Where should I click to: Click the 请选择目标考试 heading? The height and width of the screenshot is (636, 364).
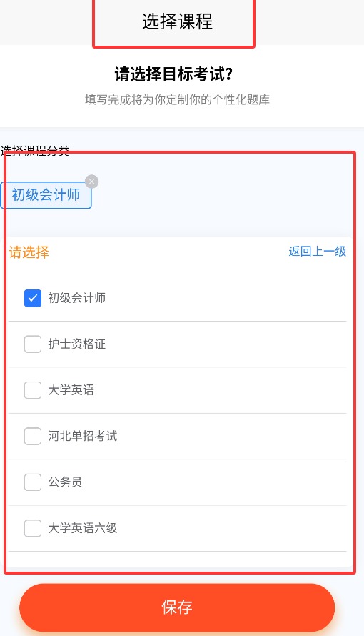(x=173, y=74)
